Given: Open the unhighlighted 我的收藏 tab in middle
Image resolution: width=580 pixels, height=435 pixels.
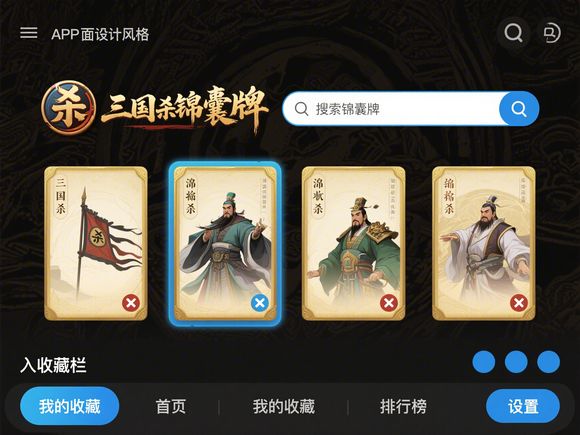Looking at the screenshot, I should 284,407.
